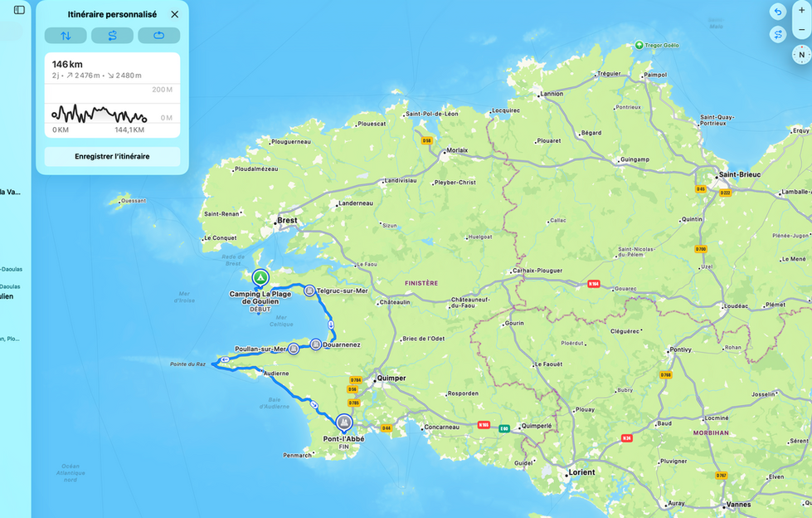
Task: Reverse the route with up-down arrows button
Action: tap(66, 35)
